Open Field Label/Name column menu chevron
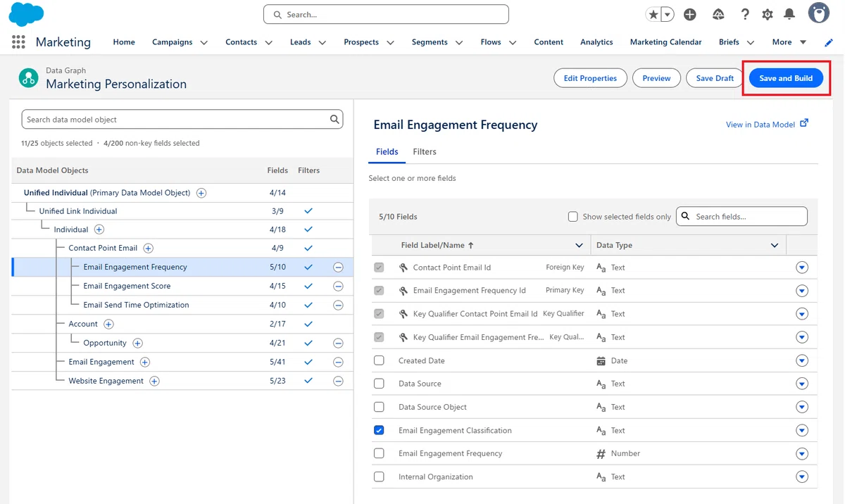Viewport: 845px width, 504px height. (579, 246)
